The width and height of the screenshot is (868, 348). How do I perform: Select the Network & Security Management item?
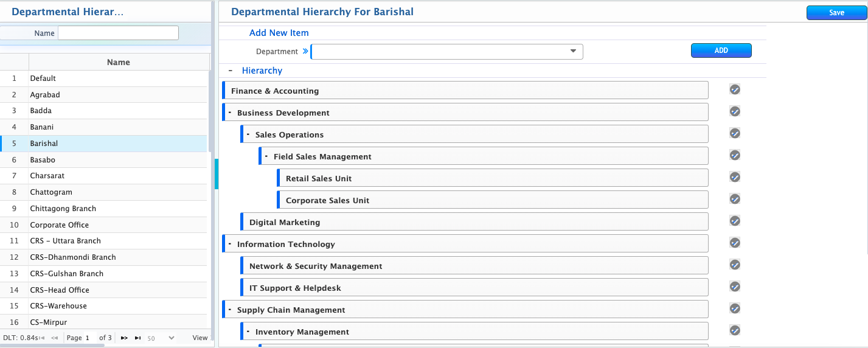(474, 265)
